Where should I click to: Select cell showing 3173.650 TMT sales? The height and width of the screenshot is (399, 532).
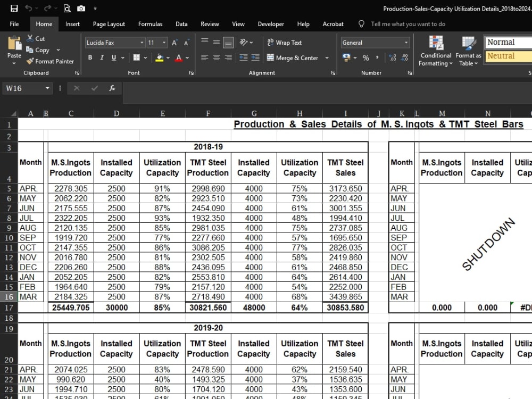click(345, 188)
